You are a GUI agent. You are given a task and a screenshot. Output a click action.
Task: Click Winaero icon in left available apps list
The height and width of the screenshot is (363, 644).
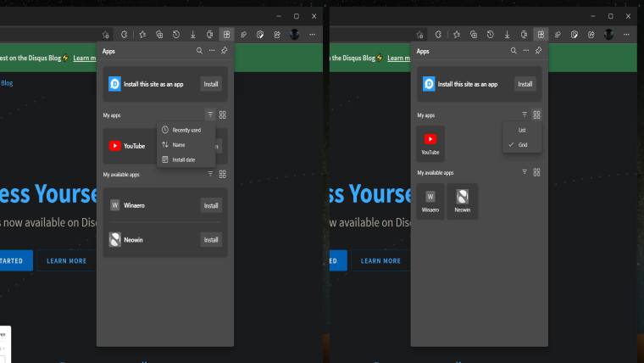[x=115, y=205]
